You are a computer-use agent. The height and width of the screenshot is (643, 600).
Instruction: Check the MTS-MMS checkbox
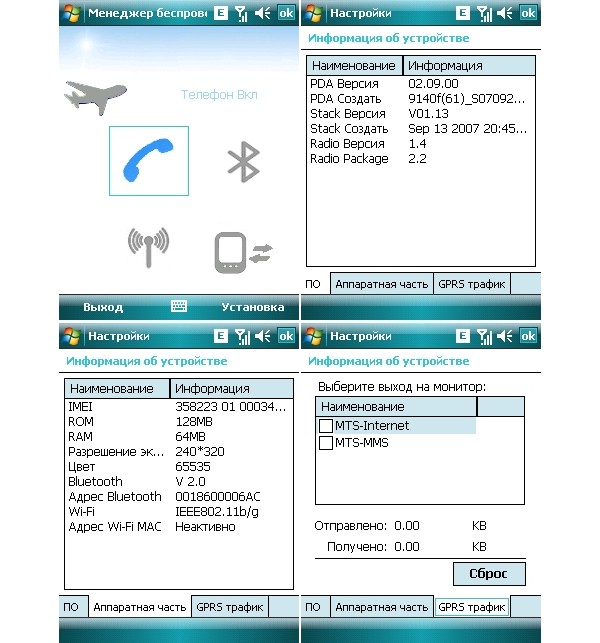326,443
